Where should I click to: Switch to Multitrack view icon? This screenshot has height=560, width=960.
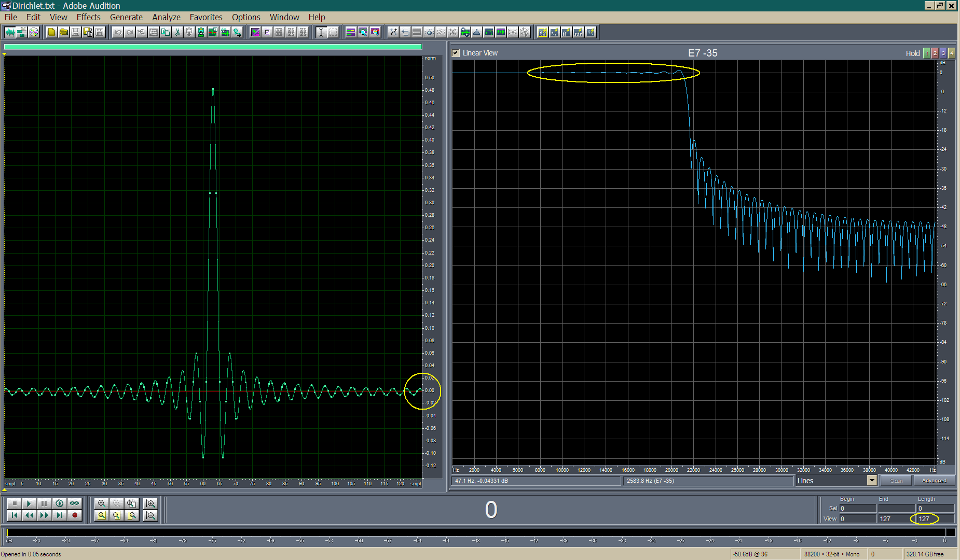click(x=22, y=32)
